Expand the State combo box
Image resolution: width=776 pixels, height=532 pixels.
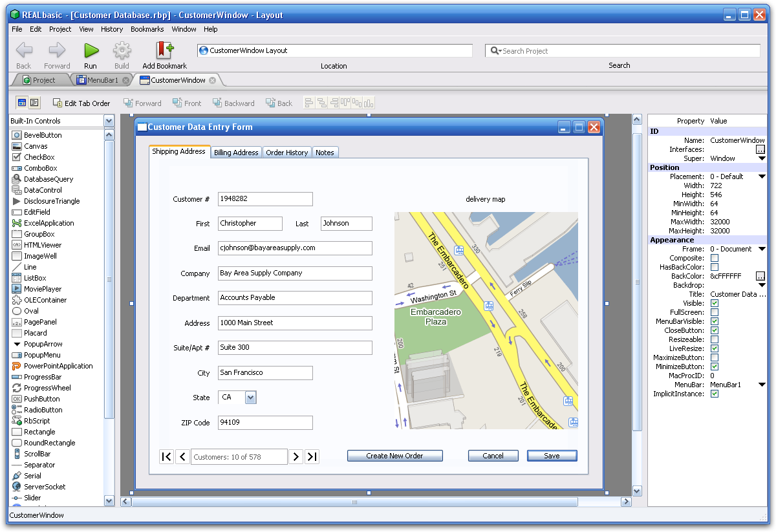[x=251, y=398]
